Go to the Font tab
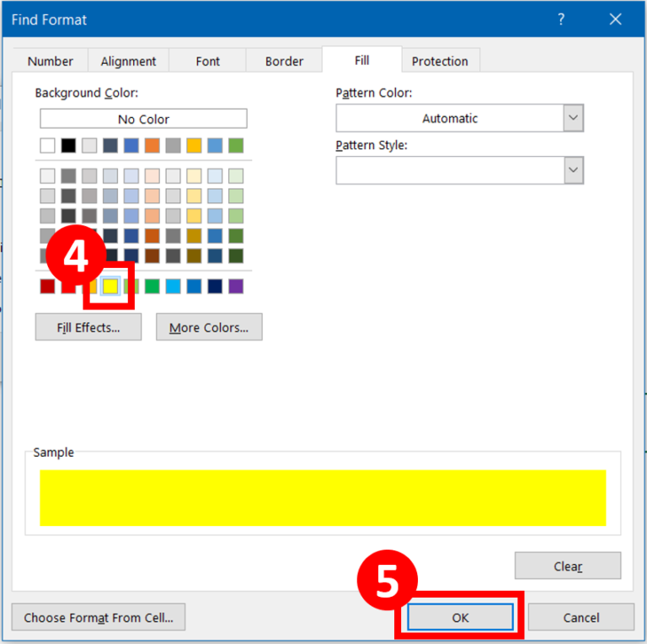The width and height of the screenshot is (647, 644). [207, 61]
